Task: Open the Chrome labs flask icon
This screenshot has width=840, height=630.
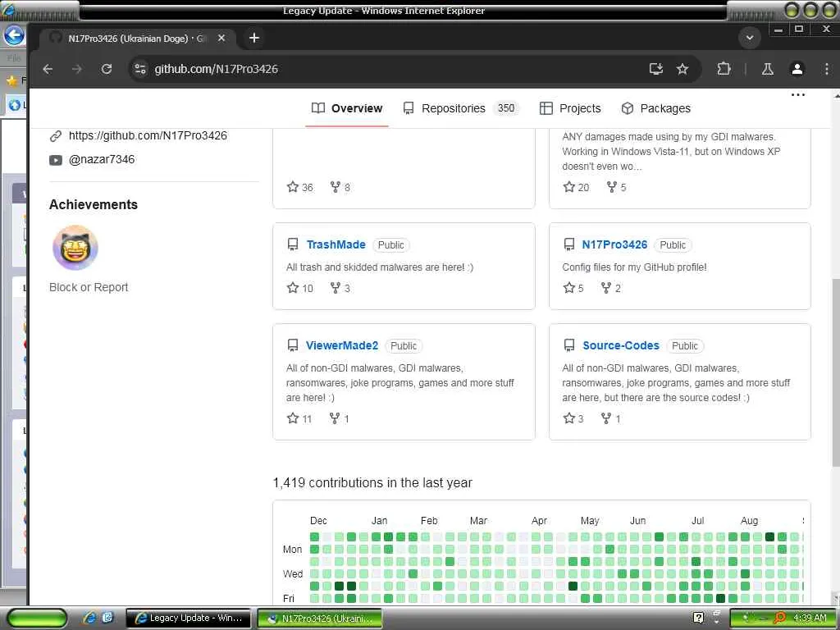Action: click(768, 69)
